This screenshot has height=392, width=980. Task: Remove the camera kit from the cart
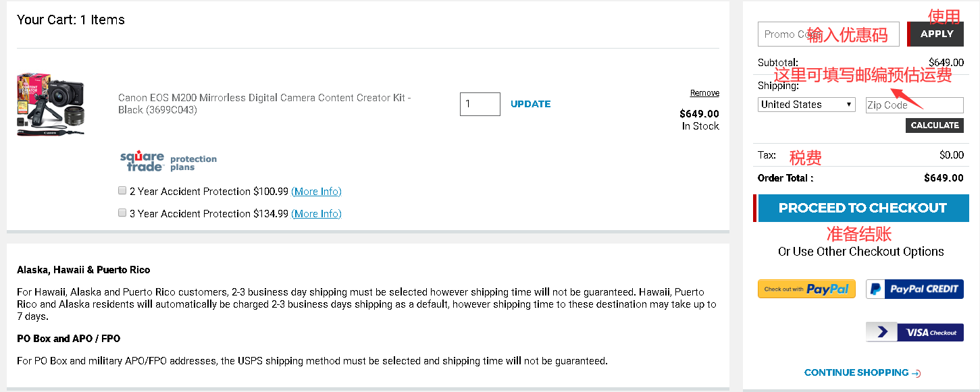click(x=704, y=93)
